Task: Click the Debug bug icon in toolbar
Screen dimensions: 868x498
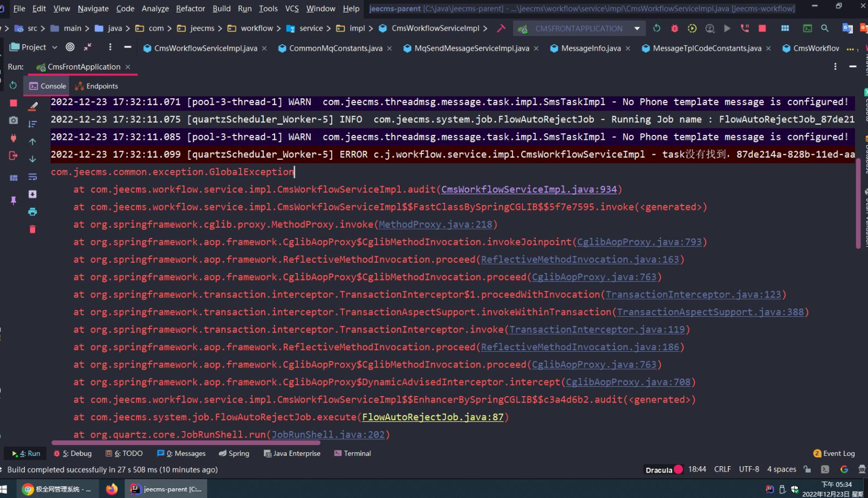Action: click(x=674, y=29)
